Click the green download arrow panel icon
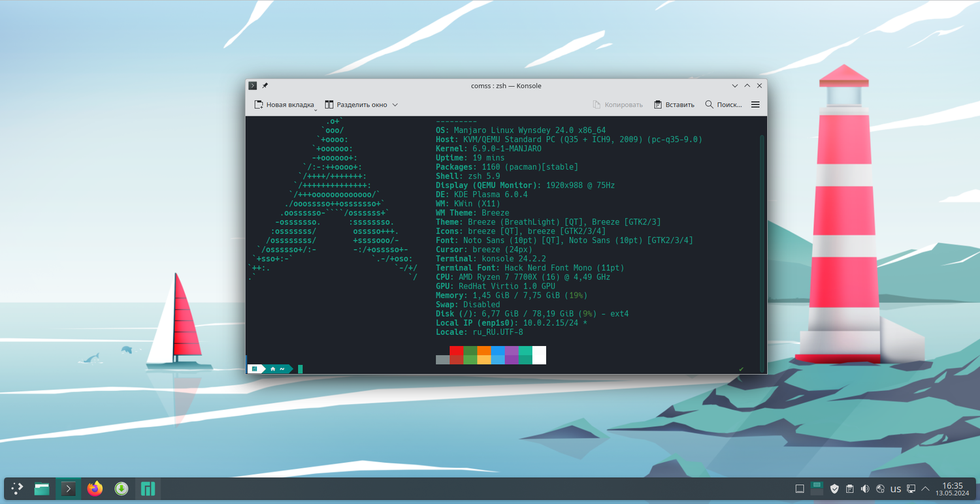980x504 pixels. (x=122, y=488)
